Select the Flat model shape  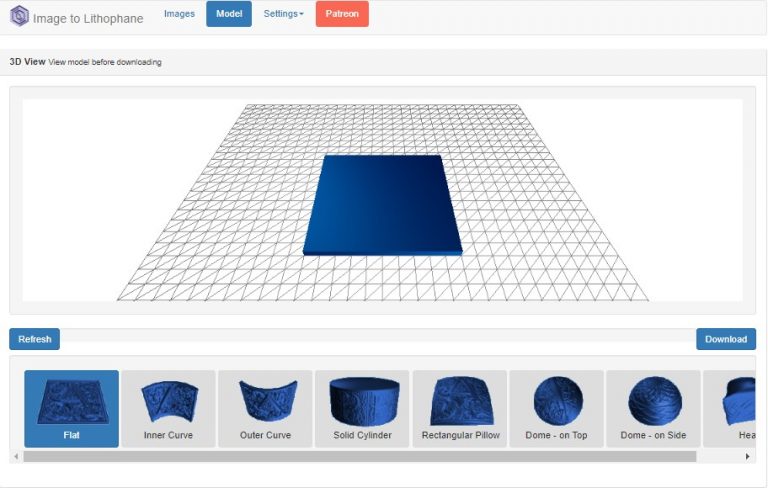pos(72,409)
